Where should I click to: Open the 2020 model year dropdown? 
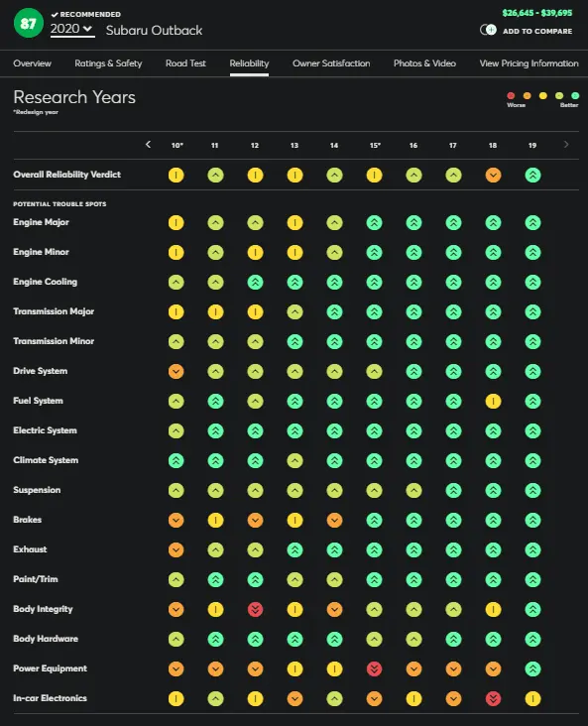point(72,29)
